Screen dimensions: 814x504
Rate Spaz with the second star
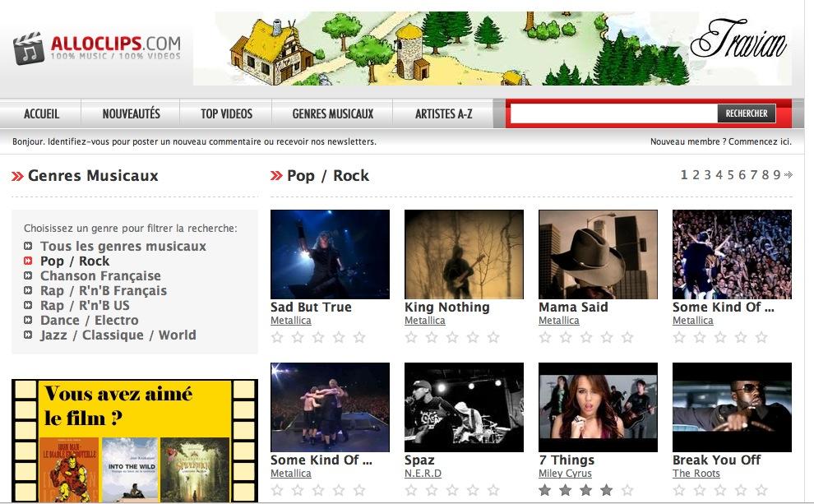(432, 490)
